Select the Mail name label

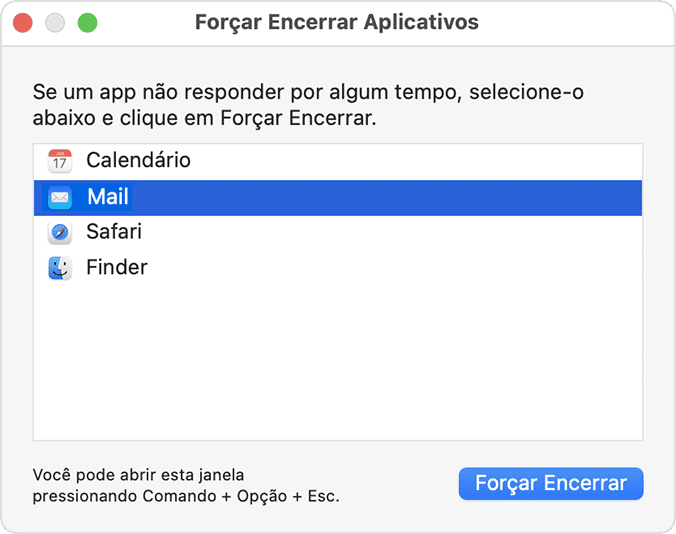point(108,197)
